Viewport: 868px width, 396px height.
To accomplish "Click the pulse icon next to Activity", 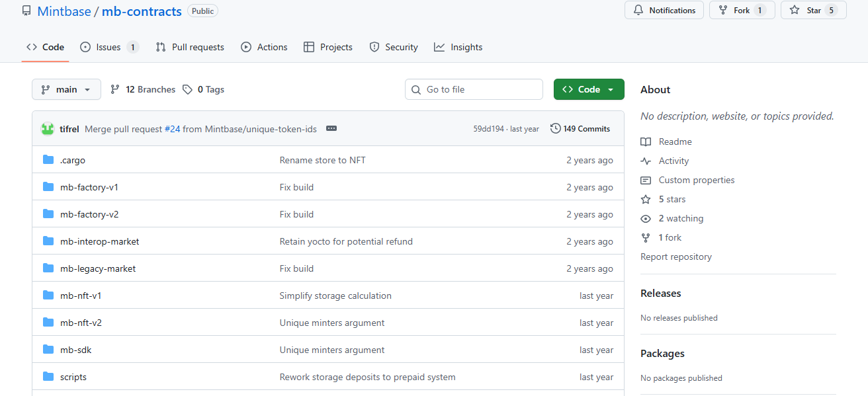I will (x=646, y=161).
